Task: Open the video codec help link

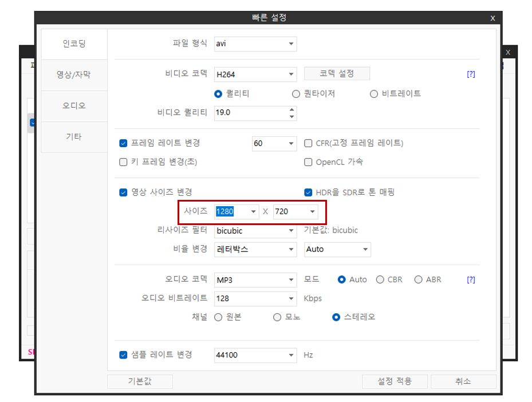Action: point(470,73)
